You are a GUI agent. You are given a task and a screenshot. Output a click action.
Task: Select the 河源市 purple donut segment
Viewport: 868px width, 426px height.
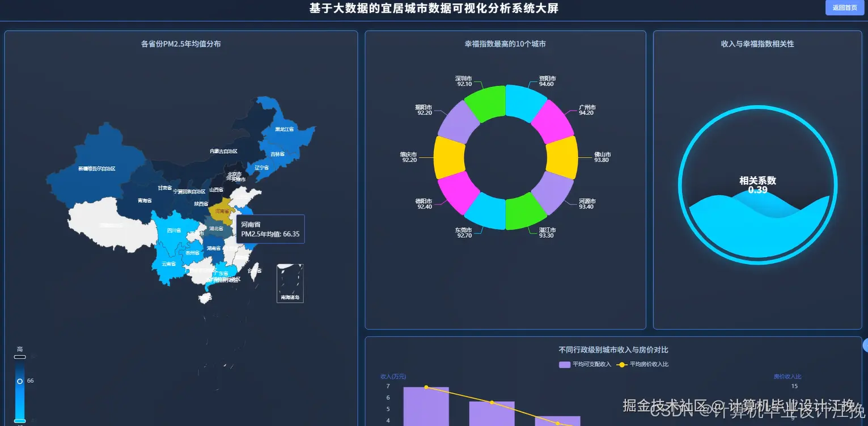click(552, 193)
